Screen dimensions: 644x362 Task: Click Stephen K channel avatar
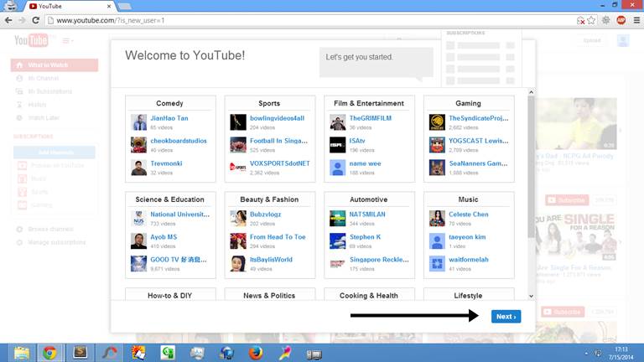point(338,241)
